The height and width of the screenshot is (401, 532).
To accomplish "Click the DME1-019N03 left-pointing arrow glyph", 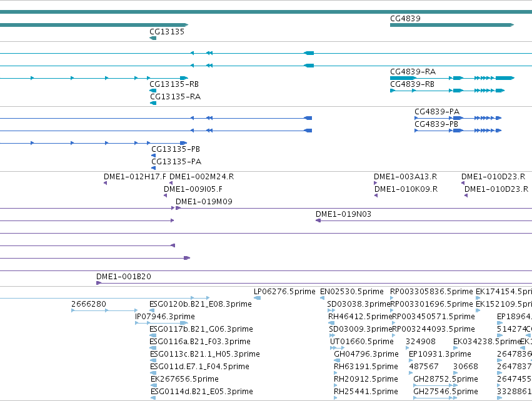I will (x=318, y=220).
